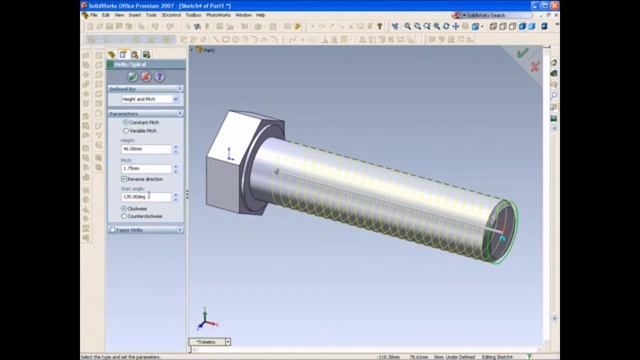
Task: Click Zoom to Area magnifier icon
Action: click(417, 27)
